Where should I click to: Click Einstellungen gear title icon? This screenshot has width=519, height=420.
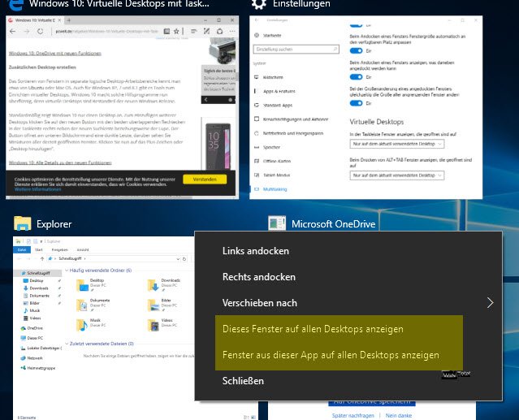[x=259, y=4]
